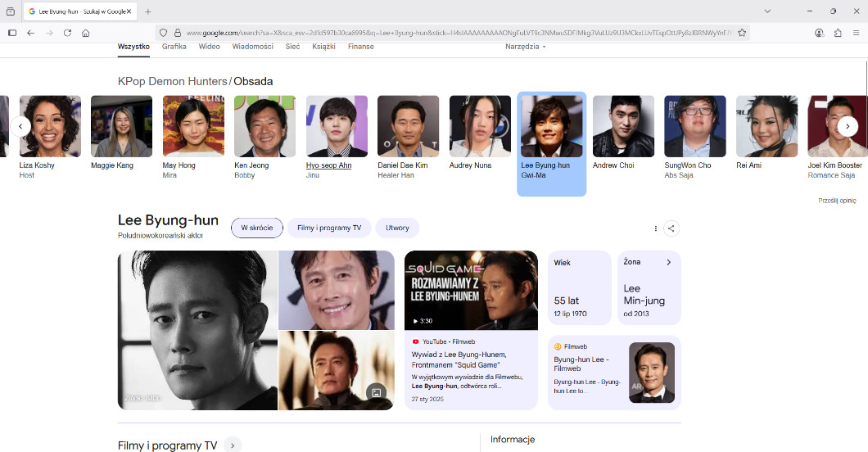Bookmark this page with the star icon

742,33
